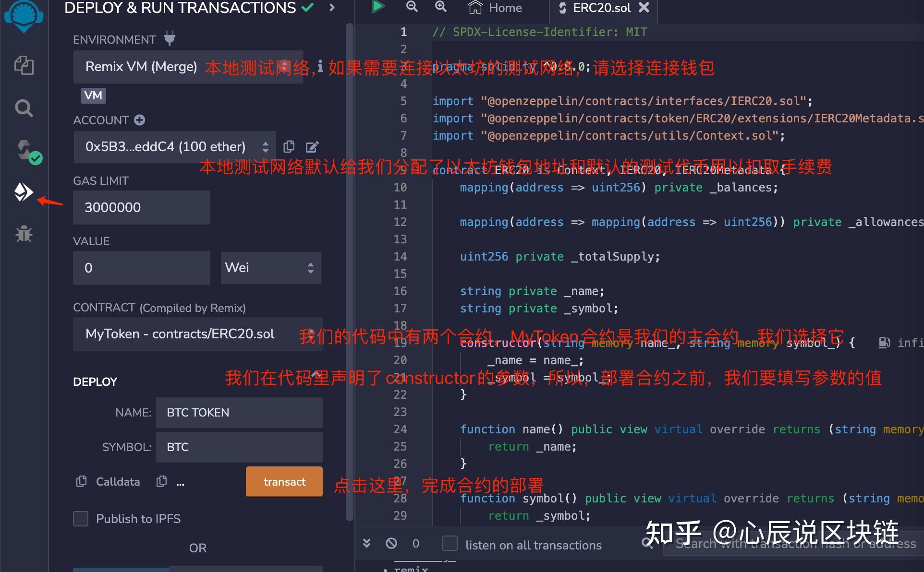
Task: Enable Publish to IPFS
Action: [x=81, y=518]
